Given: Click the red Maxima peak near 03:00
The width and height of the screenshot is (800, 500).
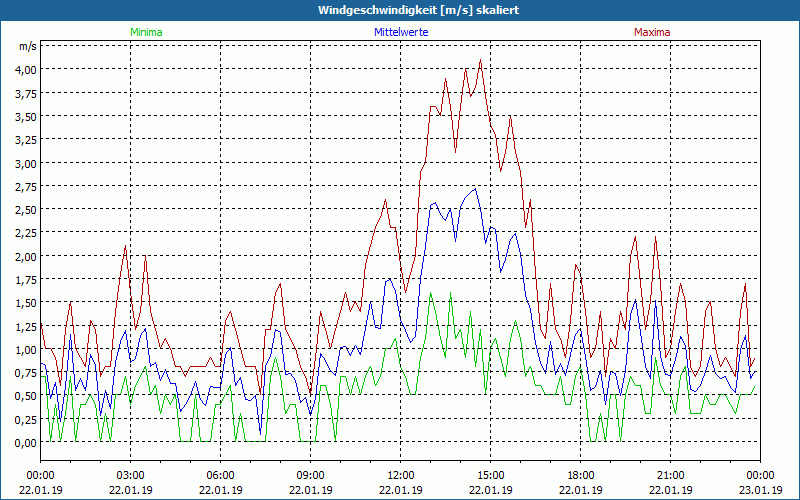Looking at the screenshot, I should [x=125, y=246].
